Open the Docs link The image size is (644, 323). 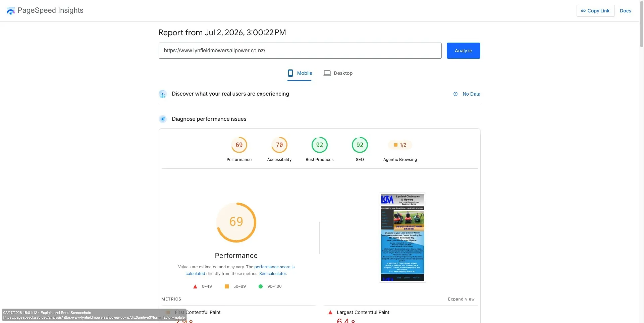625,11
